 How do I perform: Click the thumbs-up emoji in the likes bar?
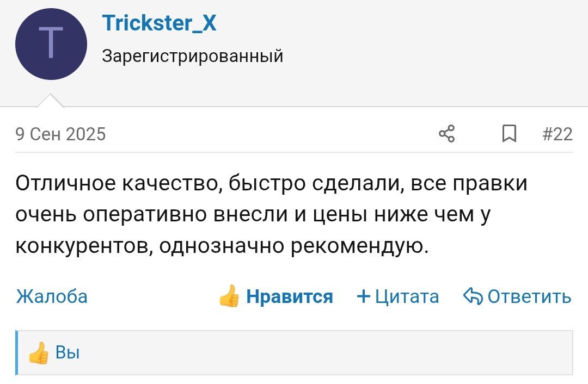[x=39, y=353]
